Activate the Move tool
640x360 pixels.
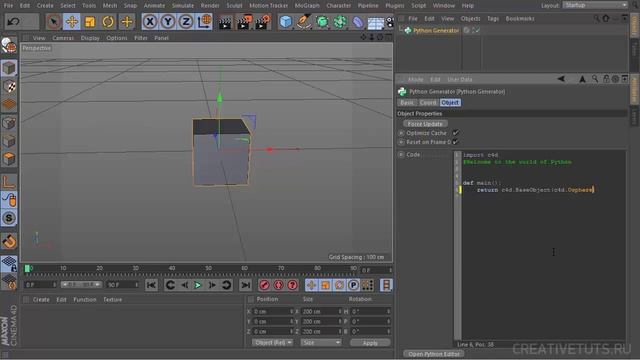coord(72,22)
